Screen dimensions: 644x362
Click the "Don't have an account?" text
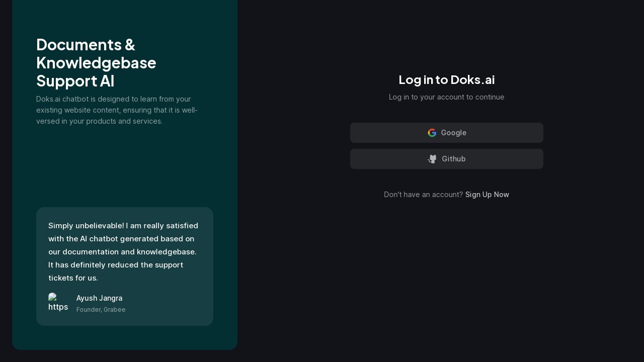point(423,195)
